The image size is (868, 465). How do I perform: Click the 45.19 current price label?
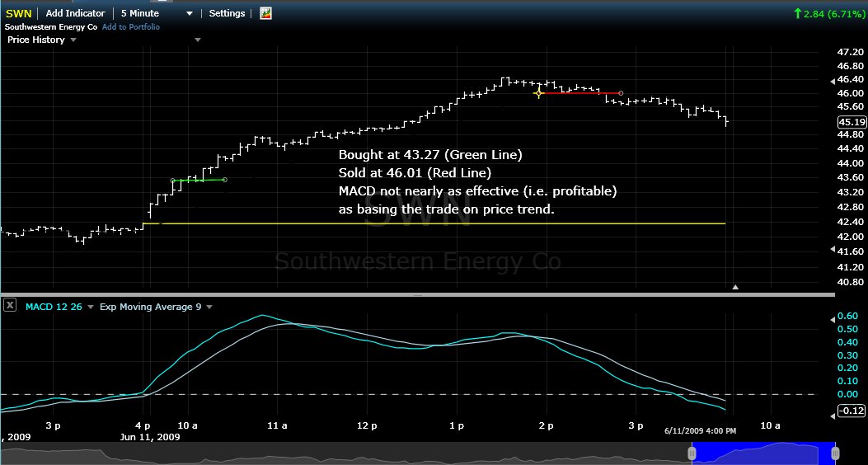[852, 122]
